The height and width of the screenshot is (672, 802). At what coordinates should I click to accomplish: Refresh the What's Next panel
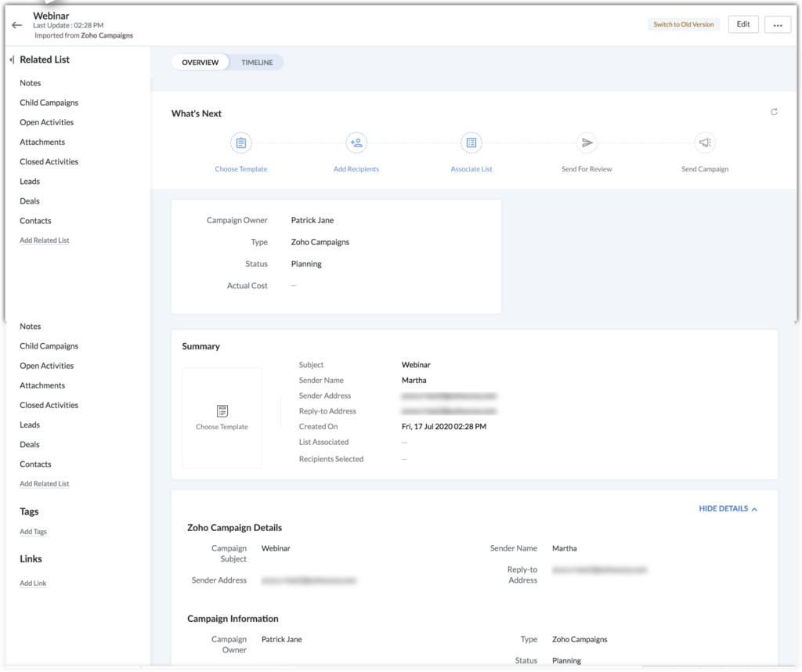774,112
